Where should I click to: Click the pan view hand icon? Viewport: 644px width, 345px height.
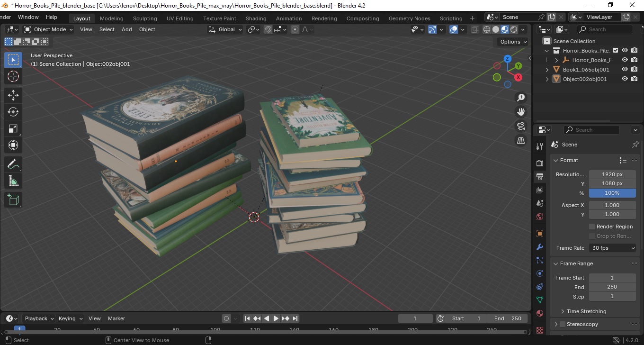[521, 112]
